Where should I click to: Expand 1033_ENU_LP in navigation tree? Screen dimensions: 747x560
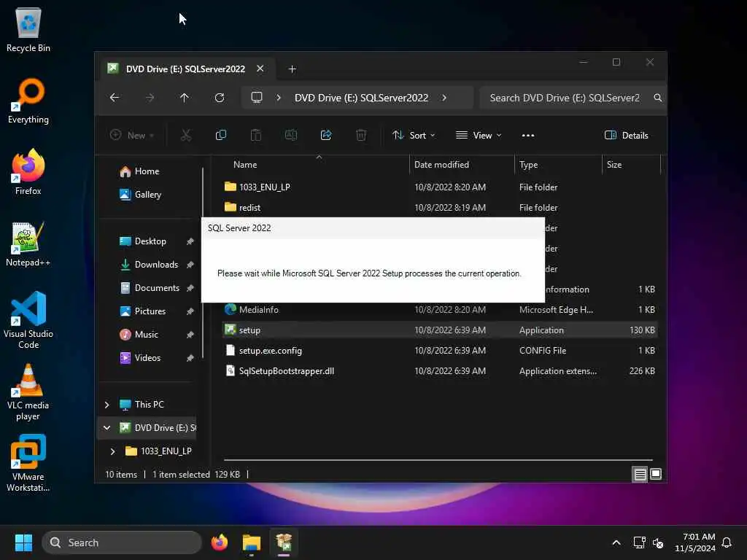[x=112, y=451]
